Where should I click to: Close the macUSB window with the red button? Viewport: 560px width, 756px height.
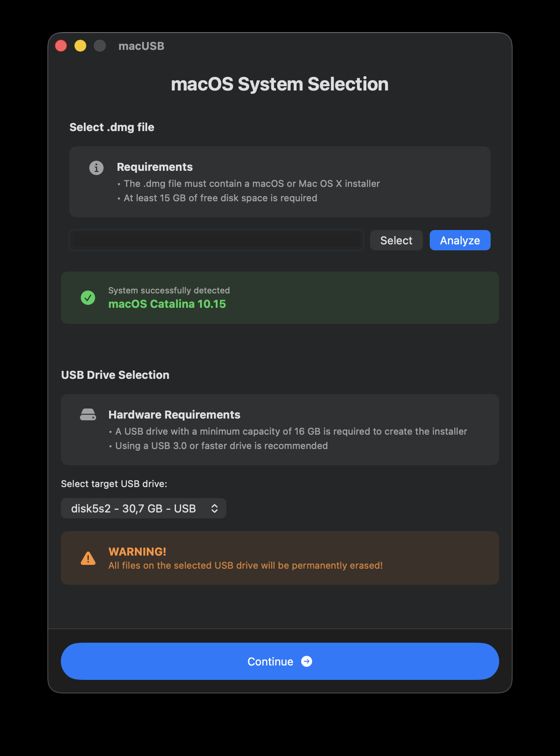[x=61, y=46]
